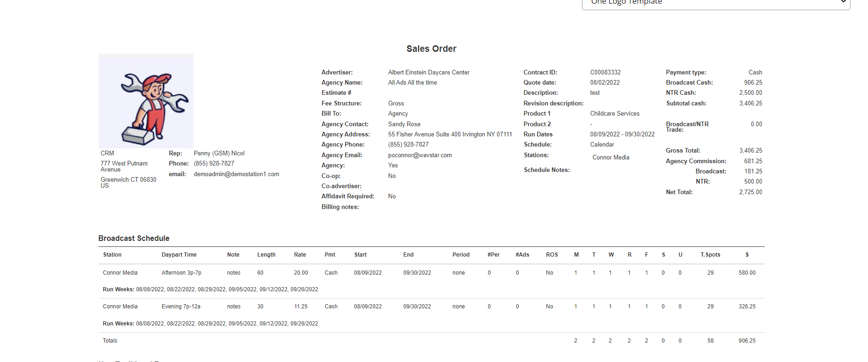Viewport: 868px width, 362px height.
Task: Click Subtotal cash amount 3,406.25
Action: click(750, 104)
